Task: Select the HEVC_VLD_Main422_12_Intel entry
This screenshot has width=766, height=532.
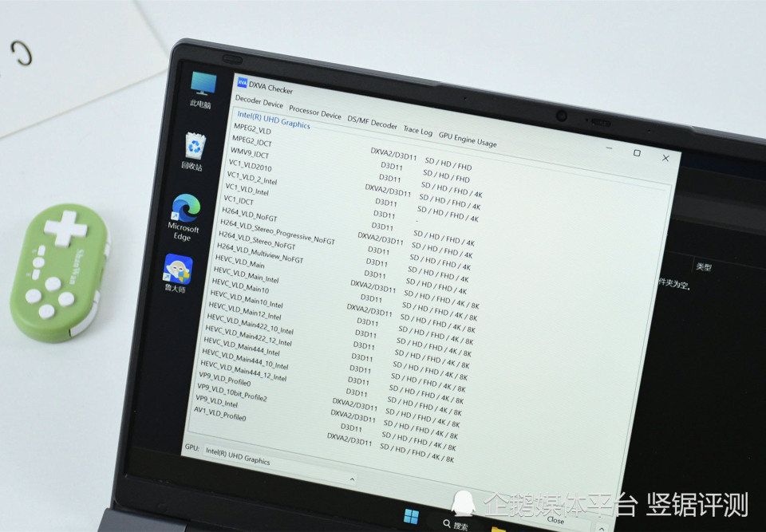Action: click(x=247, y=336)
